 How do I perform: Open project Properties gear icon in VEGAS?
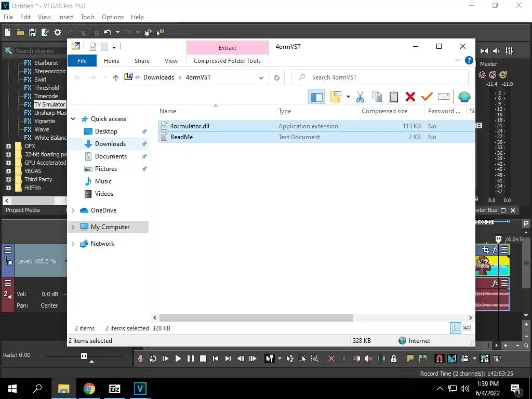[x=58, y=32]
